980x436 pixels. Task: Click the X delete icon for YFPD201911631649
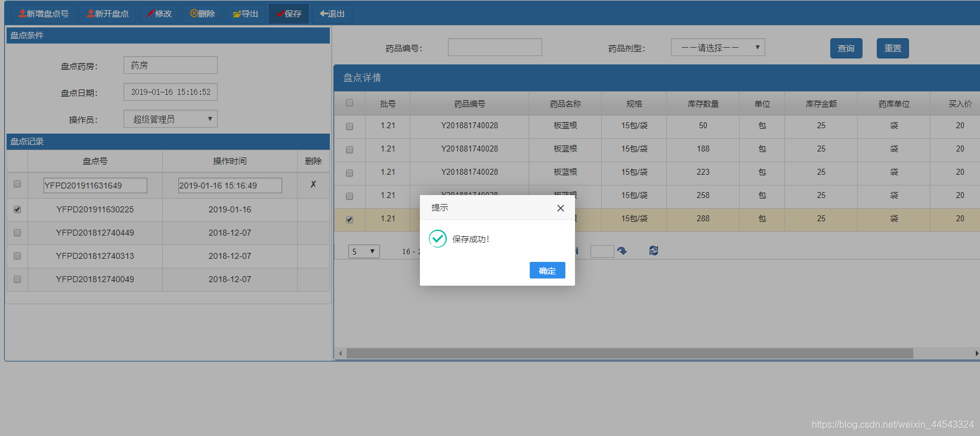313,184
